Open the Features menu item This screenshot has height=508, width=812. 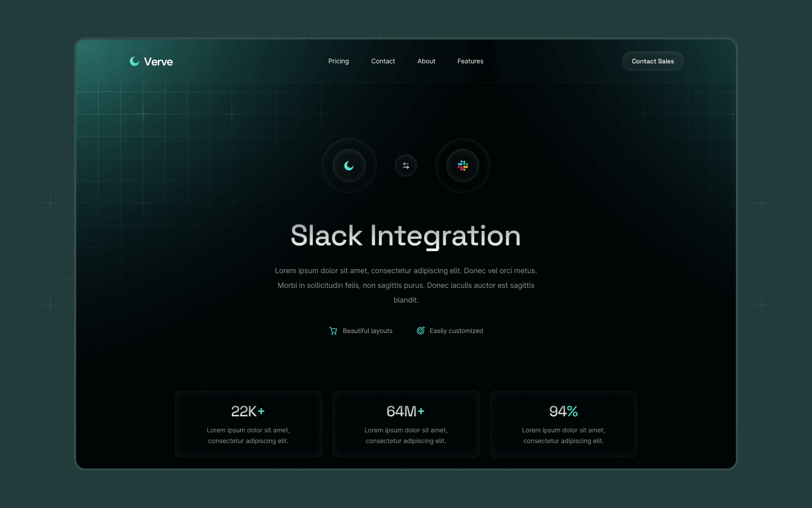click(x=470, y=61)
